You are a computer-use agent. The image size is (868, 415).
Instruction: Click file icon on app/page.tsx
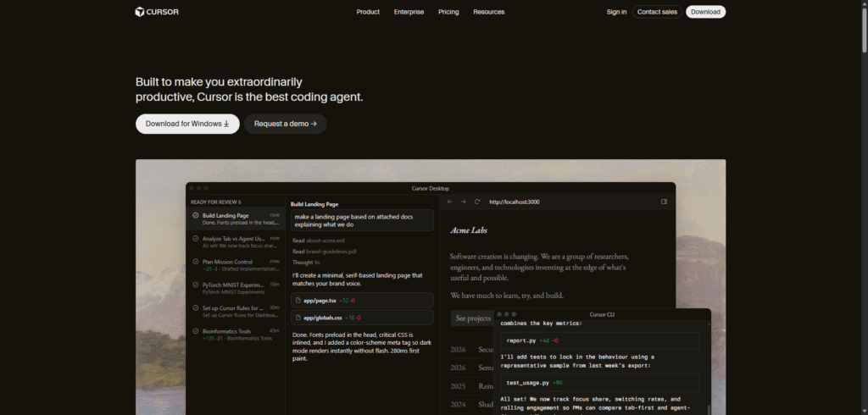(298, 301)
